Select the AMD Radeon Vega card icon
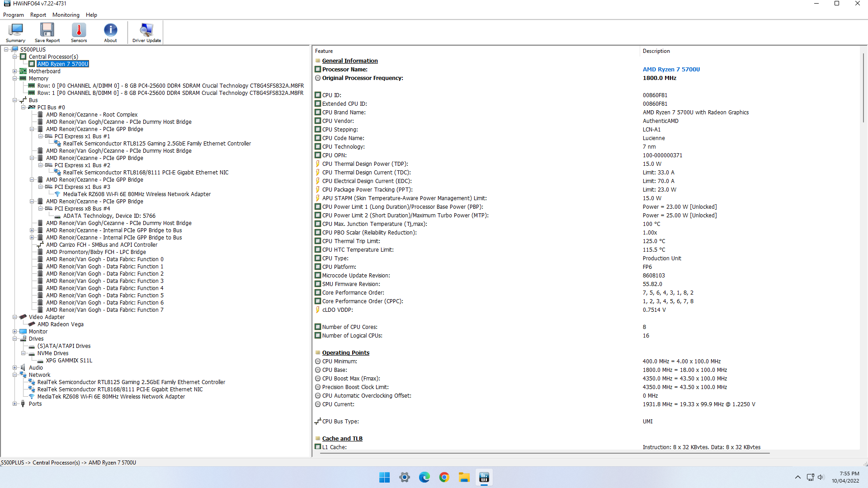Image resolution: width=868 pixels, height=488 pixels. tap(32, 324)
